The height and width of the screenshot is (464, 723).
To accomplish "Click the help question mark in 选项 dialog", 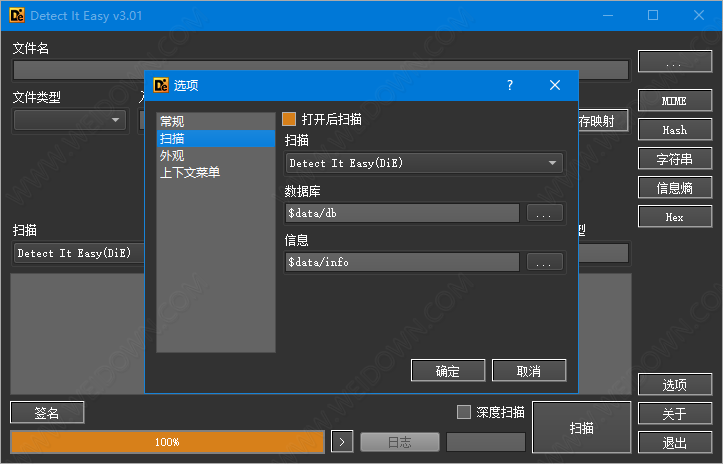I will (x=510, y=85).
